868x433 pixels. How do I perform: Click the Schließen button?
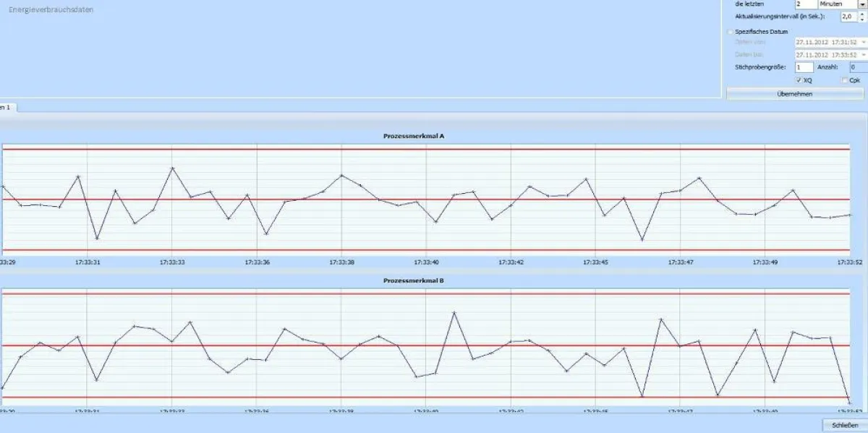coord(844,424)
